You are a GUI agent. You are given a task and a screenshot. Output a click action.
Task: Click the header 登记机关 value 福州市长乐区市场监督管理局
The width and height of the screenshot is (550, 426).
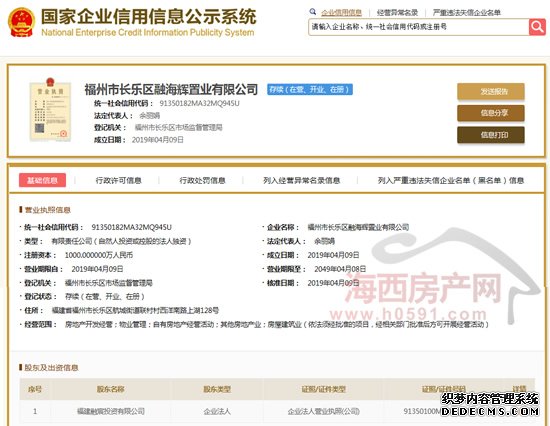click(179, 128)
